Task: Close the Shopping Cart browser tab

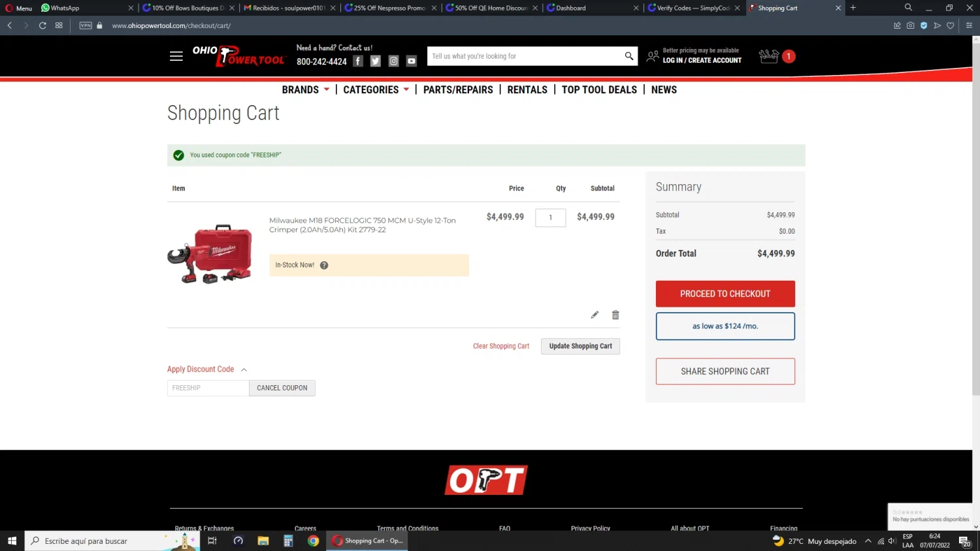Action: pyautogui.click(x=838, y=8)
